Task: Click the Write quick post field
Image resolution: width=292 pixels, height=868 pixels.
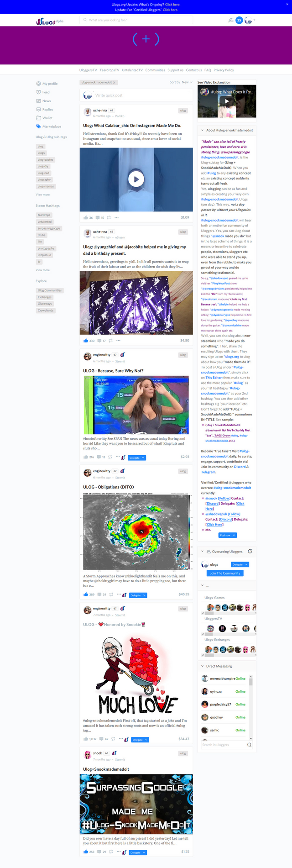Action: [136, 95]
